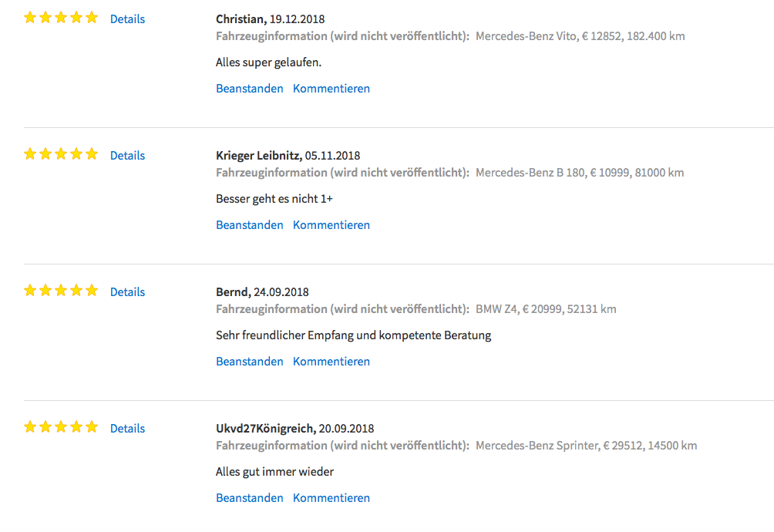This screenshot has width=774, height=532.
Task: Open Details for Krieger Leibnitz's review
Action: pyautogui.click(x=127, y=156)
